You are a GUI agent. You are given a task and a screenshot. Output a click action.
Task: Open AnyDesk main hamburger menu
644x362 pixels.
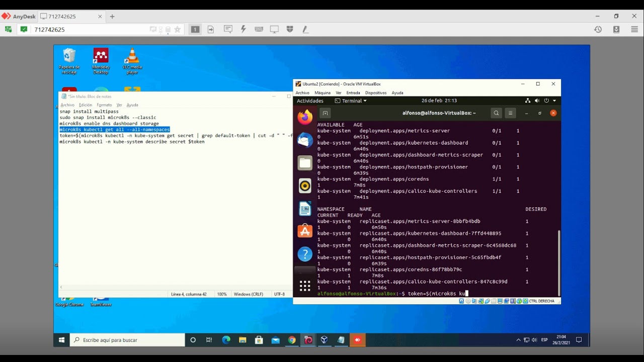[x=634, y=29]
